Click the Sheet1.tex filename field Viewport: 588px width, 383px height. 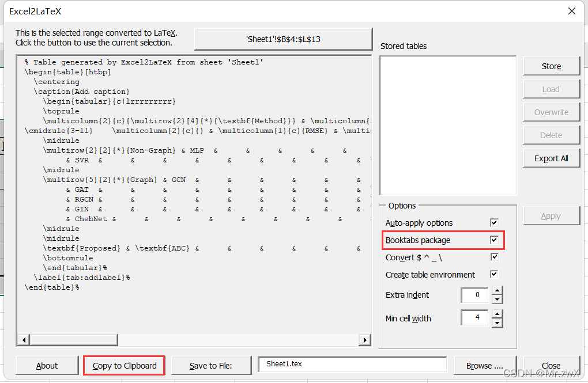point(352,364)
